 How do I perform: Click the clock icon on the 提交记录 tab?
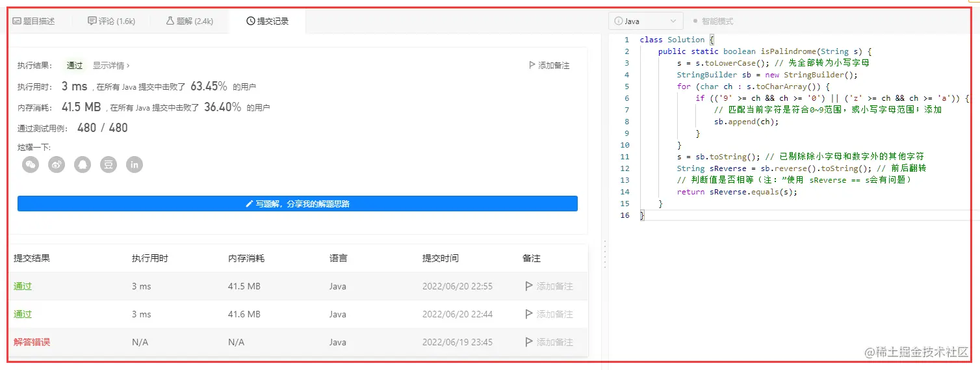point(251,21)
